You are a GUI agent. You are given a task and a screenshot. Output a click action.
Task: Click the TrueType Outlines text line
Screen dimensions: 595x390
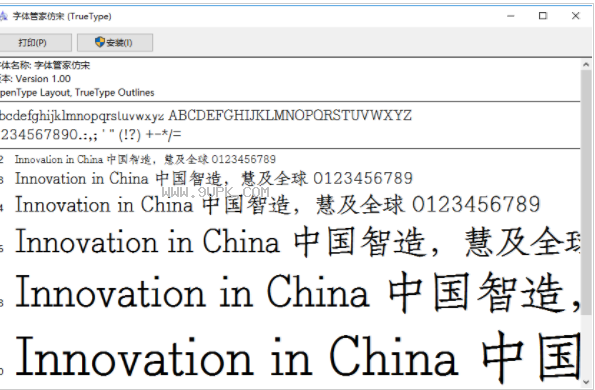pyautogui.click(x=77, y=93)
